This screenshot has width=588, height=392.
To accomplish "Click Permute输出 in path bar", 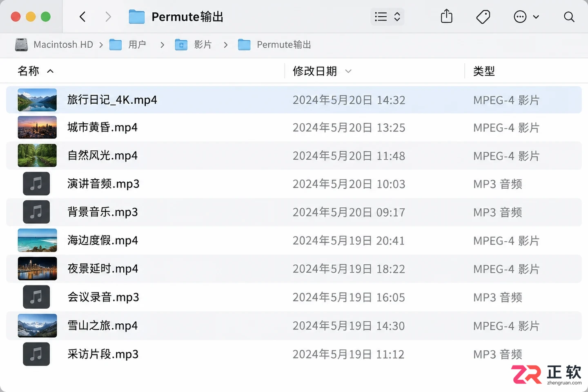I will (x=274, y=45).
